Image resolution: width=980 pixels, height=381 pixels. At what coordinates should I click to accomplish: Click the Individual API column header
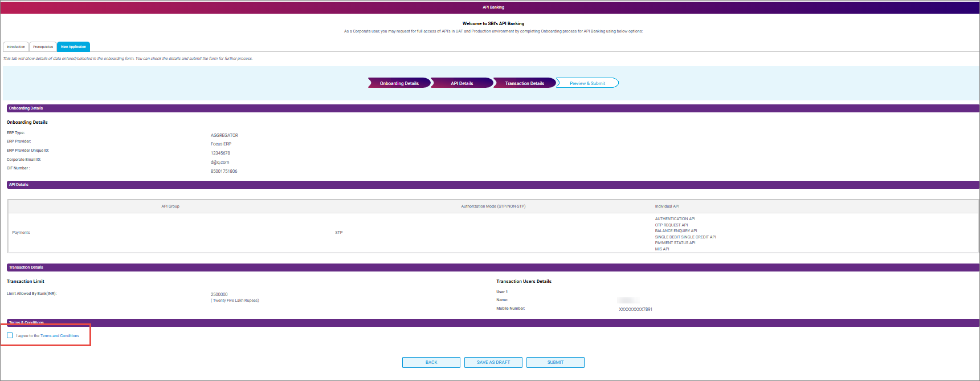(x=667, y=206)
